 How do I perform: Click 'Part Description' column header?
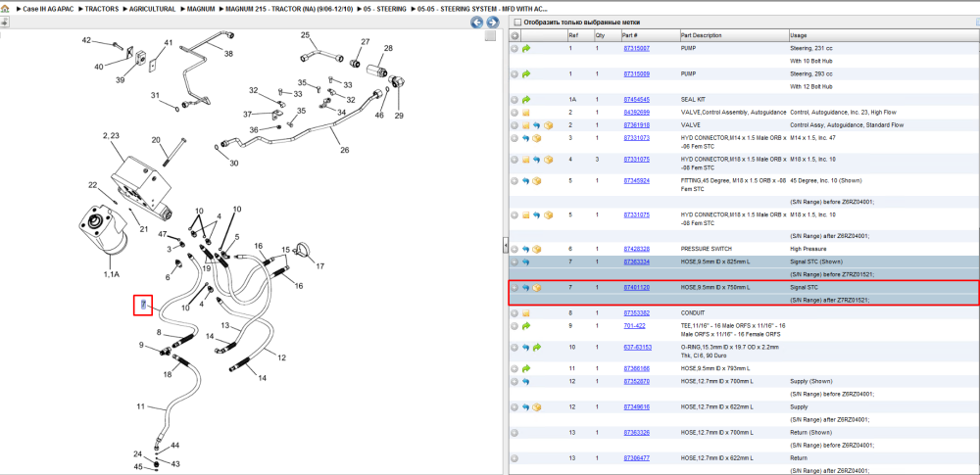[701, 35]
